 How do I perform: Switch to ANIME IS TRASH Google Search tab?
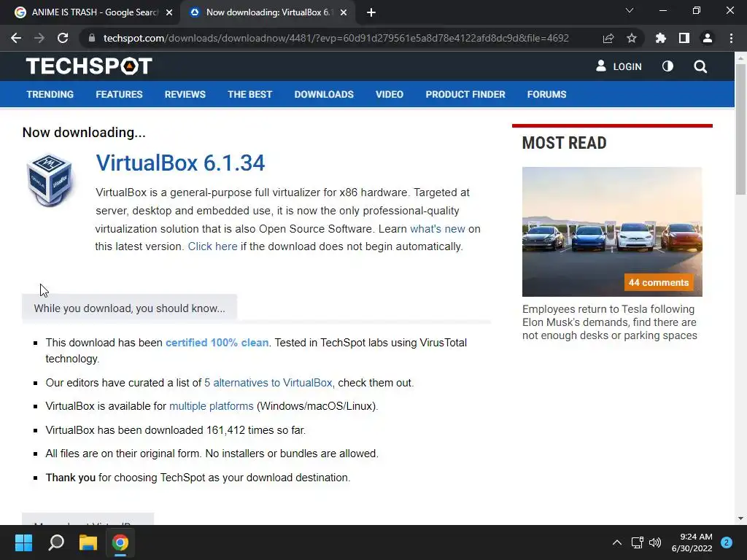point(94,12)
